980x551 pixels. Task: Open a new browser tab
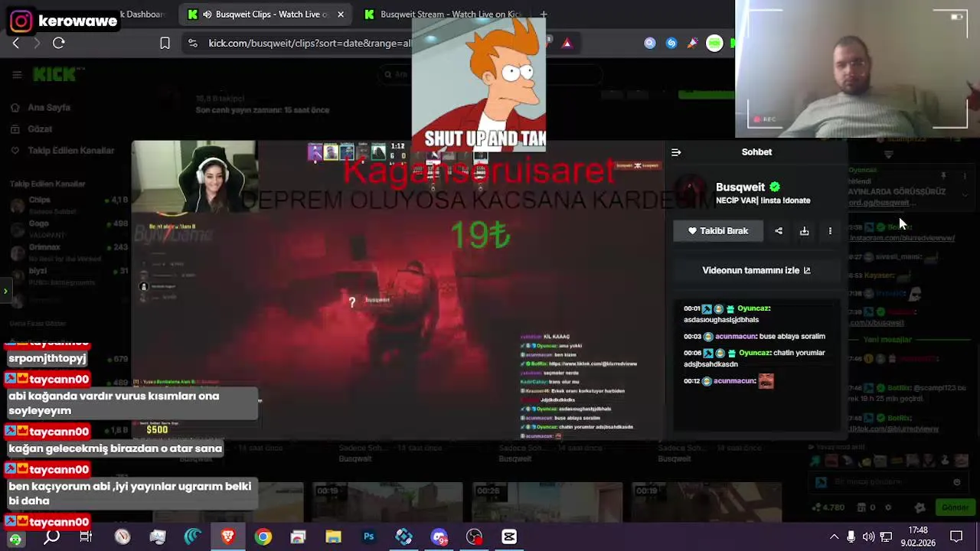[543, 14]
